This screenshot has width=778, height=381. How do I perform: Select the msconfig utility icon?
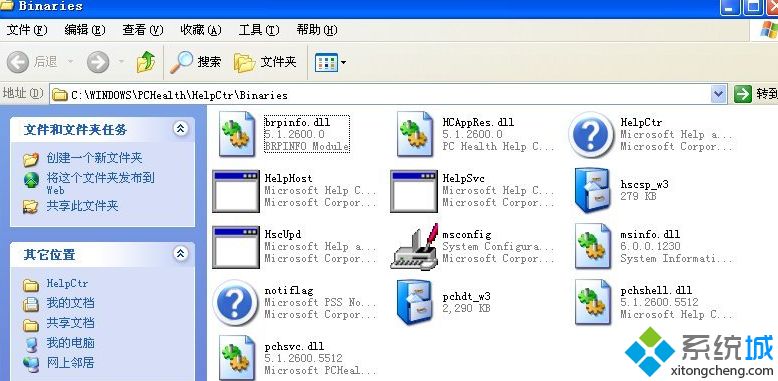(x=414, y=247)
